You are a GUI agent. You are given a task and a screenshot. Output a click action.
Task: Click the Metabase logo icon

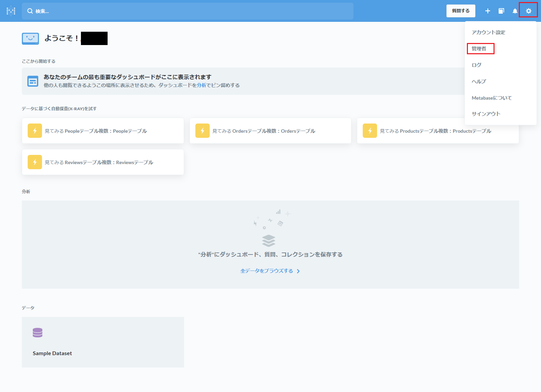11,11
